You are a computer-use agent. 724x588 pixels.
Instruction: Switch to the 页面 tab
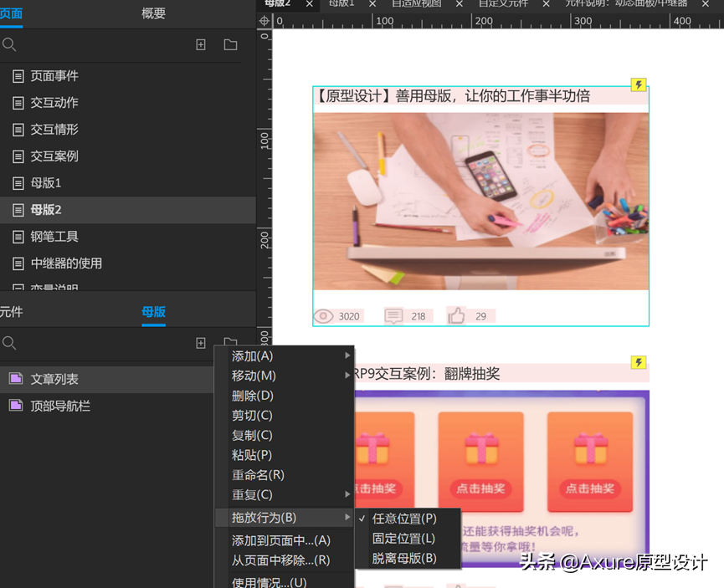11,13
